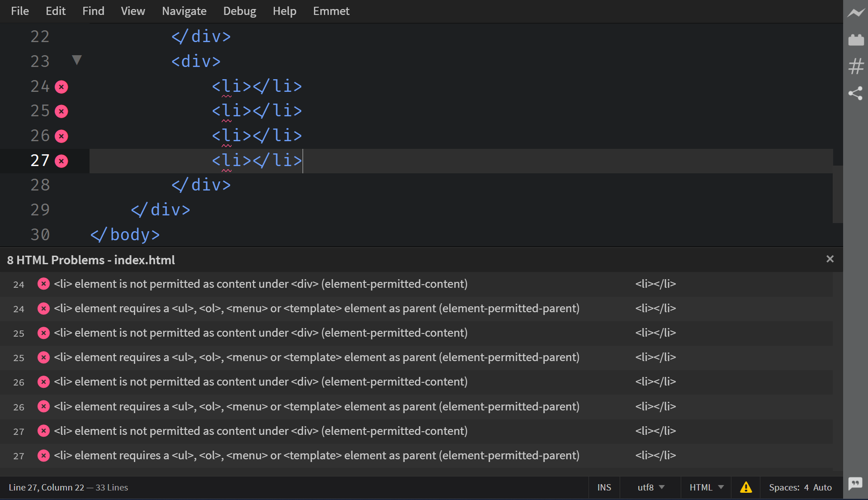Screen dimensions: 868x500
Task: Open the Help menu
Action: (x=285, y=11)
